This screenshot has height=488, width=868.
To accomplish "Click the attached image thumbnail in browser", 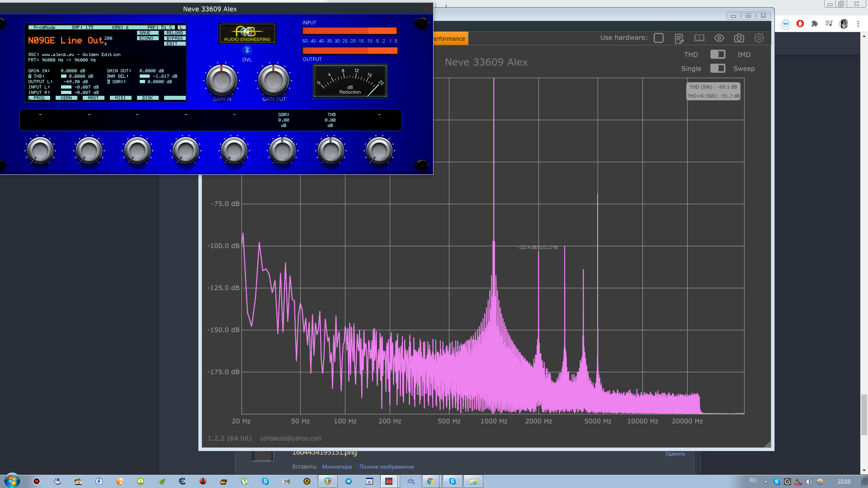I will click(x=262, y=455).
